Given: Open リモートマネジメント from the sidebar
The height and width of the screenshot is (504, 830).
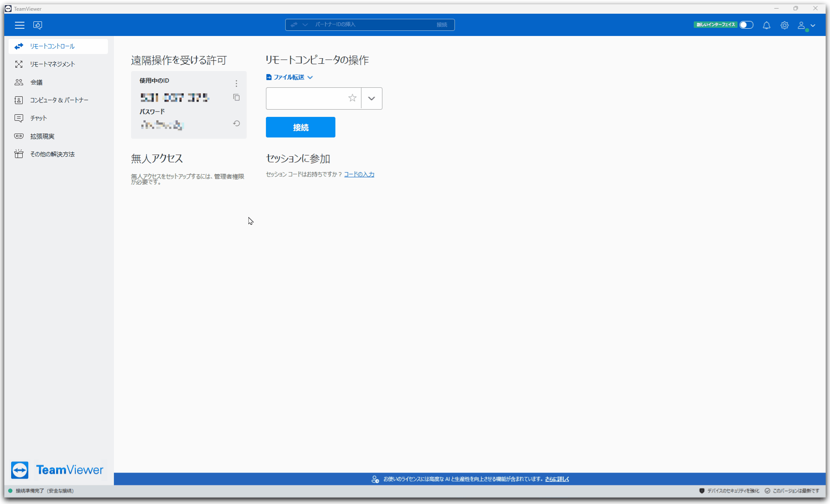Looking at the screenshot, I should click(51, 64).
